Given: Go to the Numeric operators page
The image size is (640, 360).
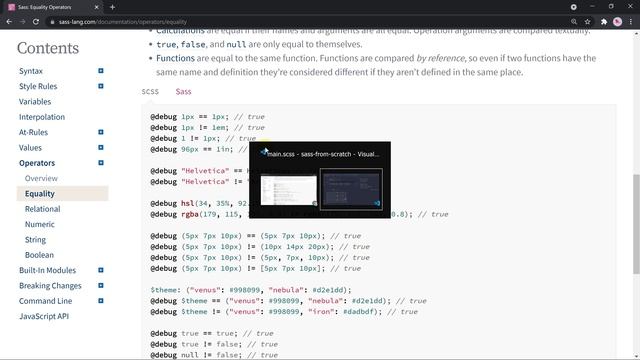Looking at the screenshot, I should click(x=40, y=224).
